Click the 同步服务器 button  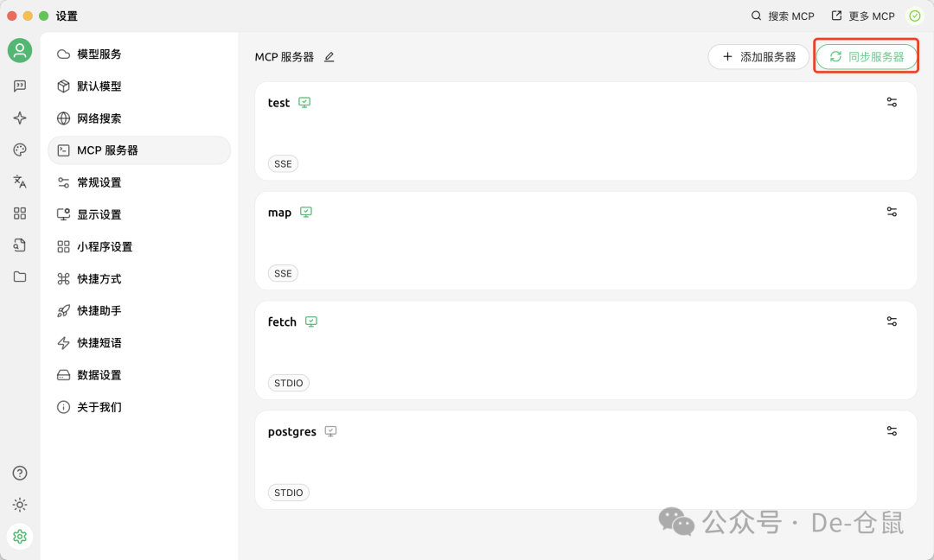tap(867, 57)
